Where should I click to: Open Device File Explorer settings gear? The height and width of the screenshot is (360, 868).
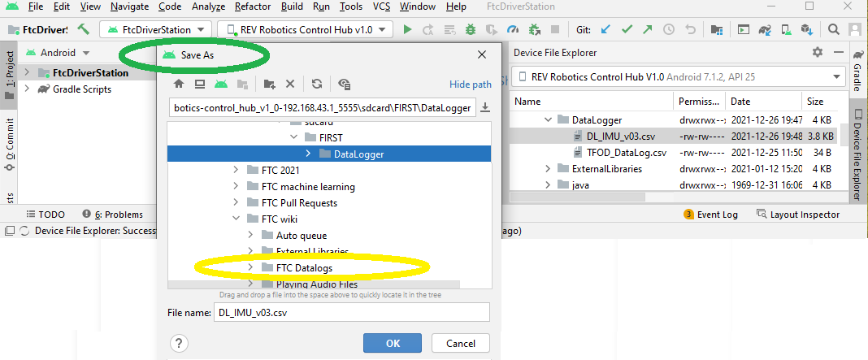point(817,52)
